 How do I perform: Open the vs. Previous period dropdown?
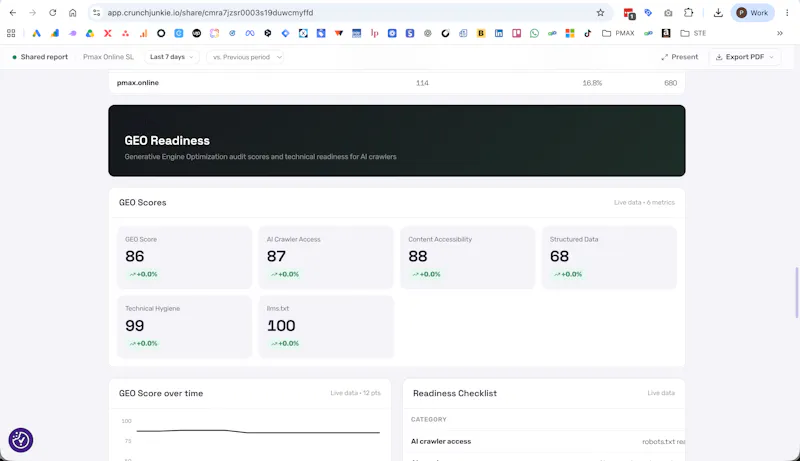click(x=245, y=57)
